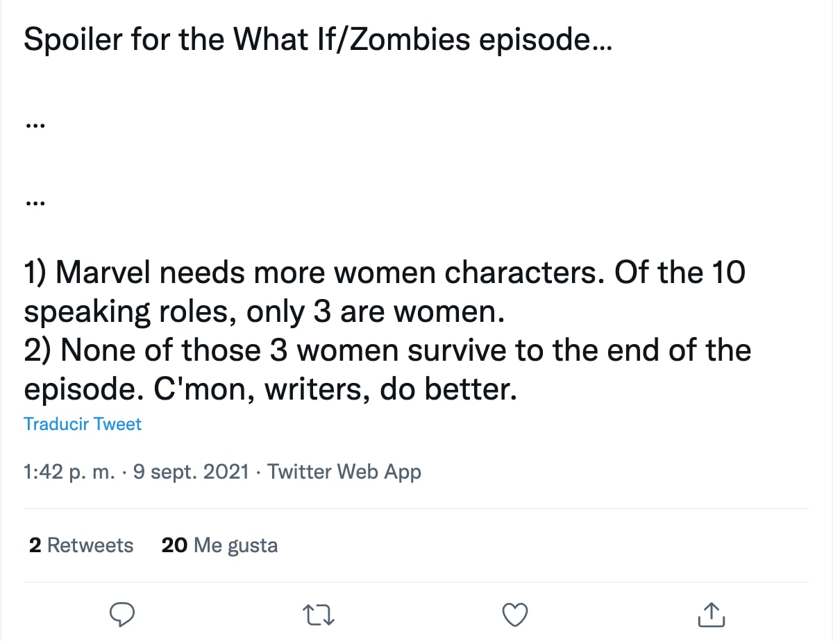Open the Twitter Web App source link
Screen dimensions: 840x641
[344, 472]
